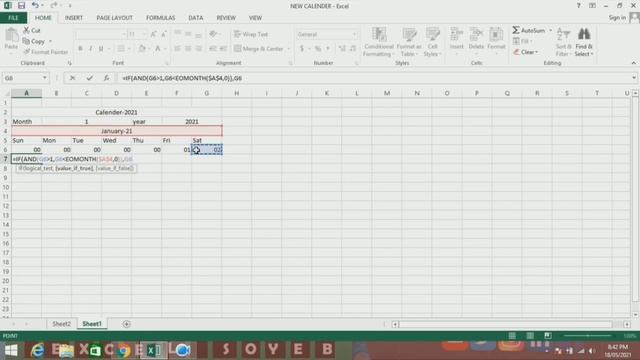This screenshot has height=360, width=640.
Task: Open Insert Function fx dialog
Action: pyautogui.click(x=106, y=78)
